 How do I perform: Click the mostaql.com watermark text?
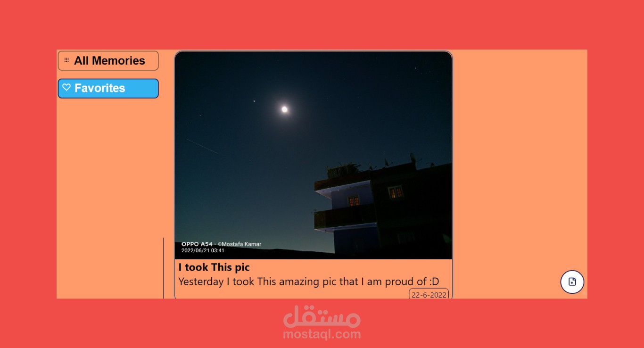click(x=322, y=334)
